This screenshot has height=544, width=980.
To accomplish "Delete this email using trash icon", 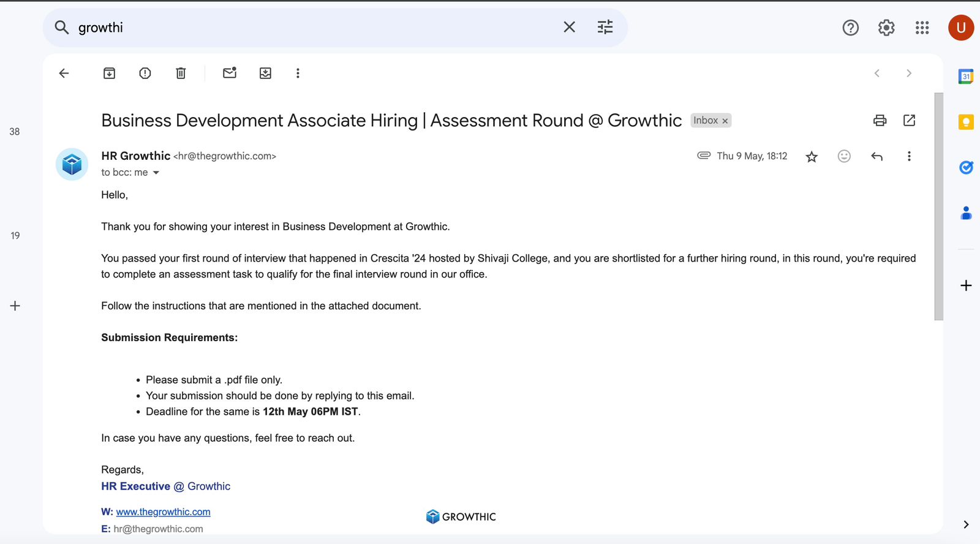I will click(x=181, y=74).
